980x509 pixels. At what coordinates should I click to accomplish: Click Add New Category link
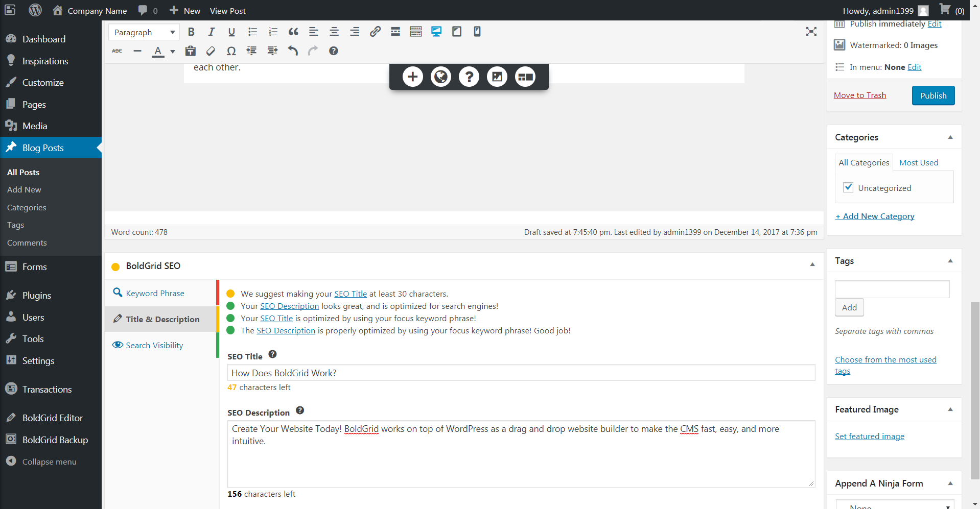pyautogui.click(x=874, y=216)
